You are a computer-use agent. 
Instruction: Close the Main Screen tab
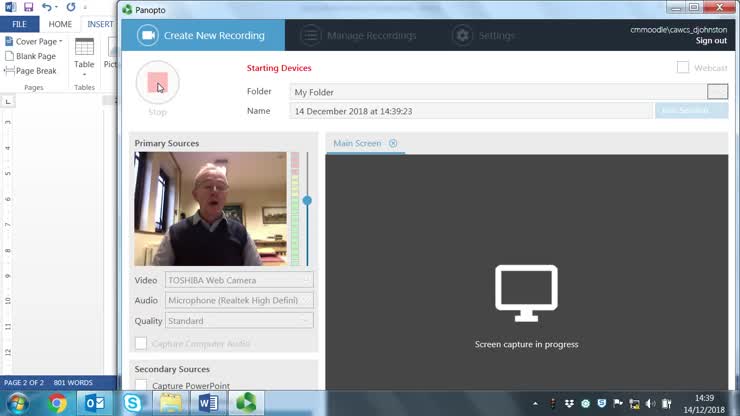click(393, 144)
